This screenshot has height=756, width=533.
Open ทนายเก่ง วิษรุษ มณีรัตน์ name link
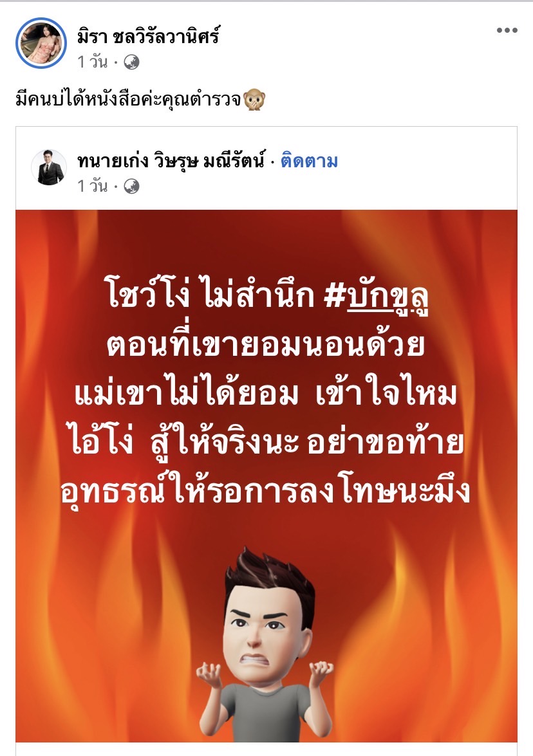[x=171, y=161]
